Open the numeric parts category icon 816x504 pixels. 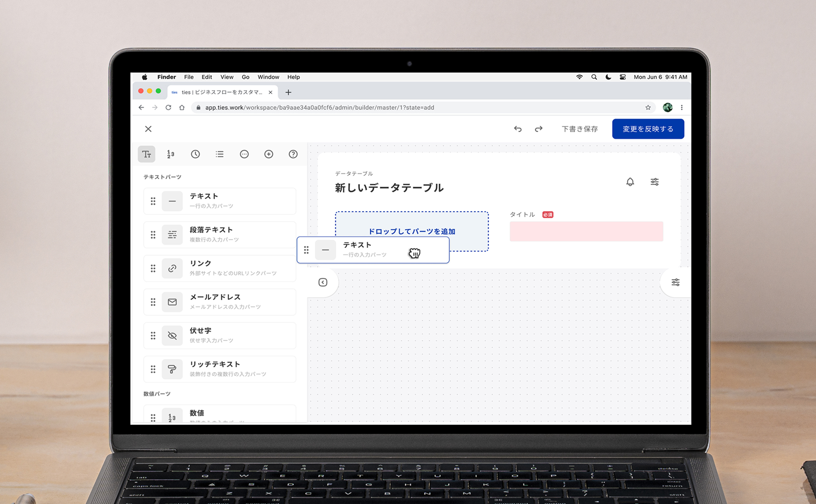pos(171,154)
